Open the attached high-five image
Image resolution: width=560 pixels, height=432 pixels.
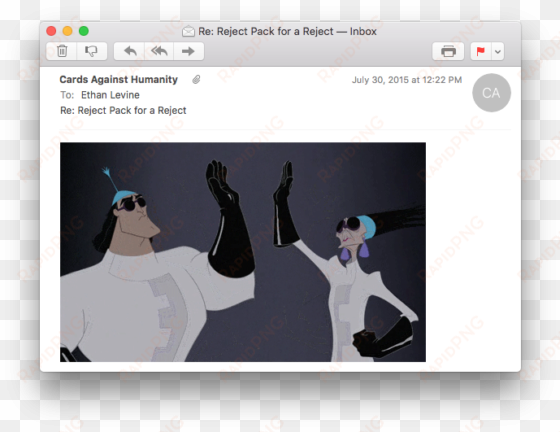243,252
